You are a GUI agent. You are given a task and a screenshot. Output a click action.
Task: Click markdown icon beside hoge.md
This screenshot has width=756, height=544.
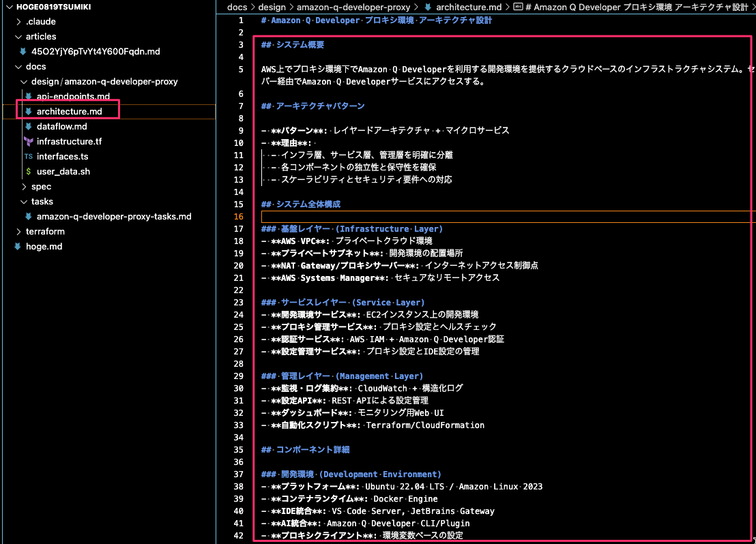pos(17,247)
